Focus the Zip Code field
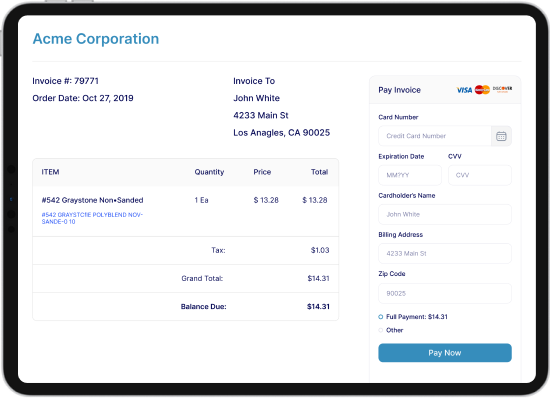The width and height of the screenshot is (550, 398). pyautogui.click(x=445, y=294)
